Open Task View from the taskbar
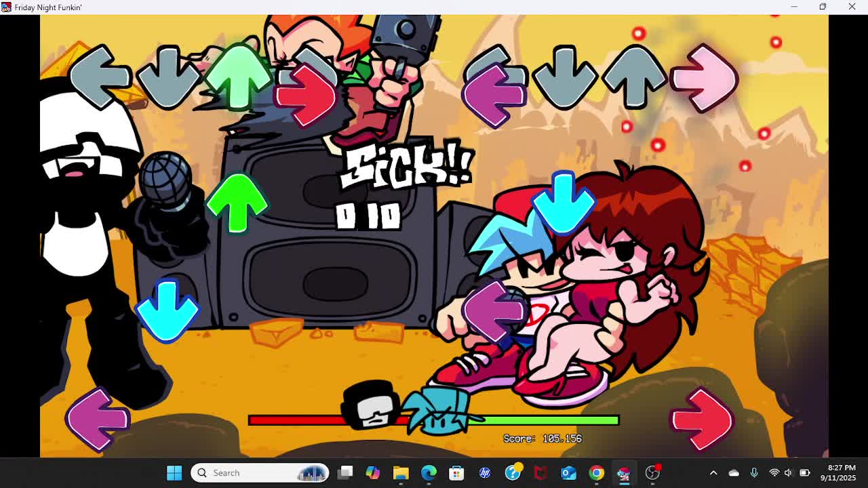 [x=345, y=472]
